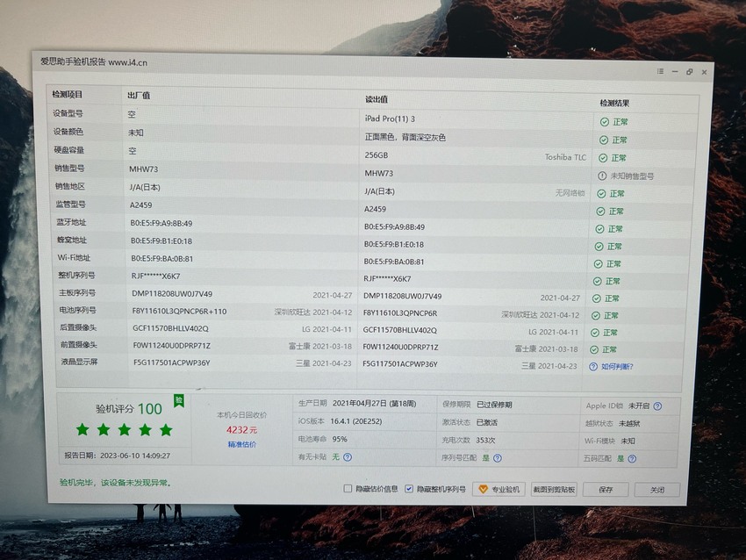746x560 pixels.
Task: Click the 检测结果 column header
Action: 614,104
